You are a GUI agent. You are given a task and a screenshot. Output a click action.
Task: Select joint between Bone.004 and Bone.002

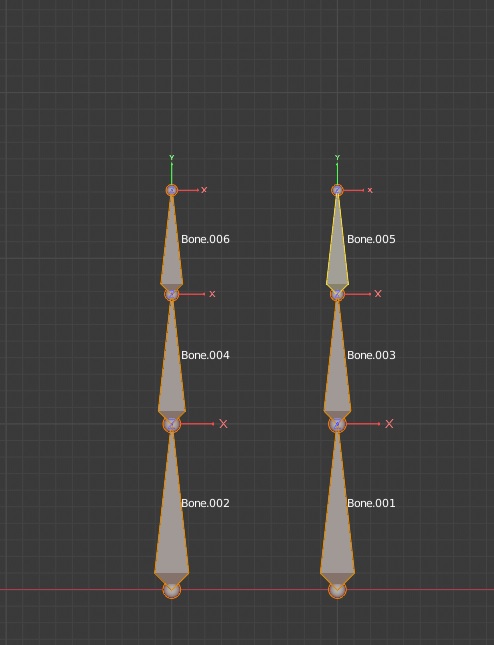172,424
